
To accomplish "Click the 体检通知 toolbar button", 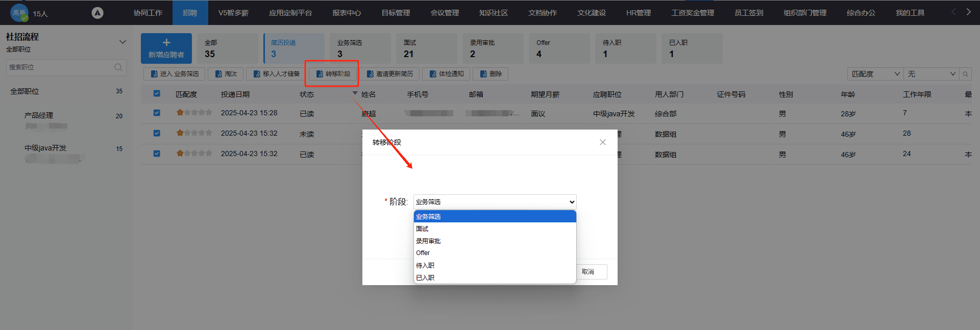I will [446, 74].
